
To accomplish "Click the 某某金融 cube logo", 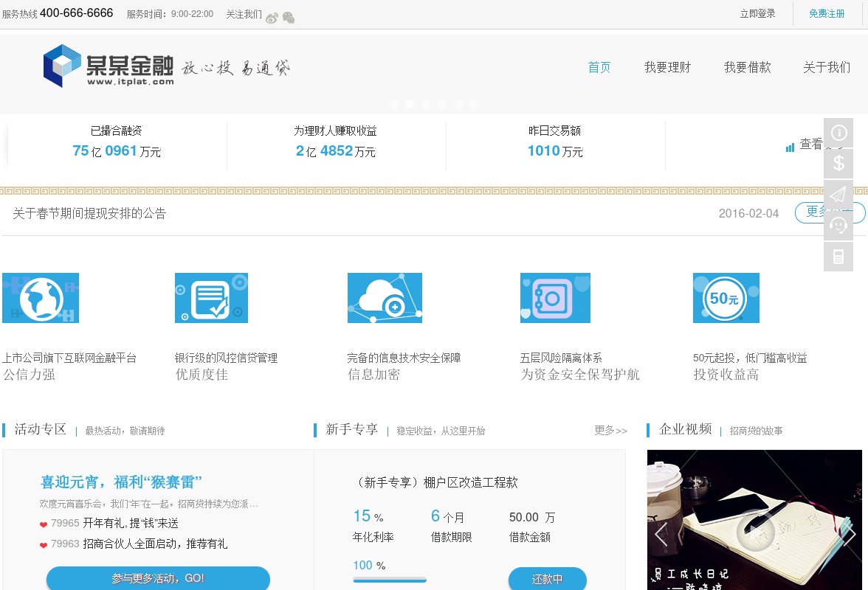I will pyautogui.click(x=61, y=66).
